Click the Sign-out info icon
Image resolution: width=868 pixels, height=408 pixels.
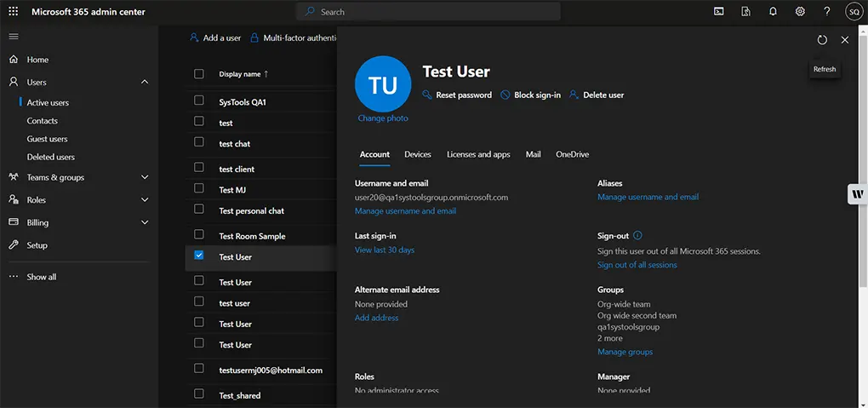[x=637, y=236]
